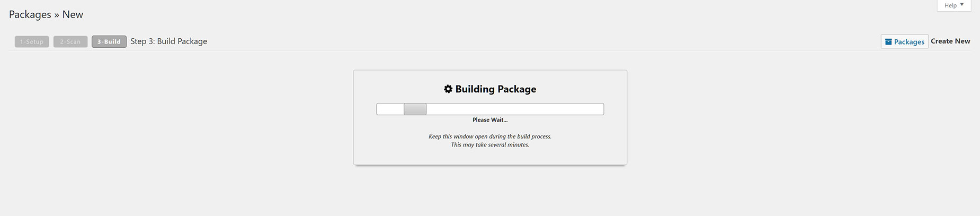Screen dimensions: 980x216
Task: Click the empty track right of progress indicator
Action: (x=515, y=109)
